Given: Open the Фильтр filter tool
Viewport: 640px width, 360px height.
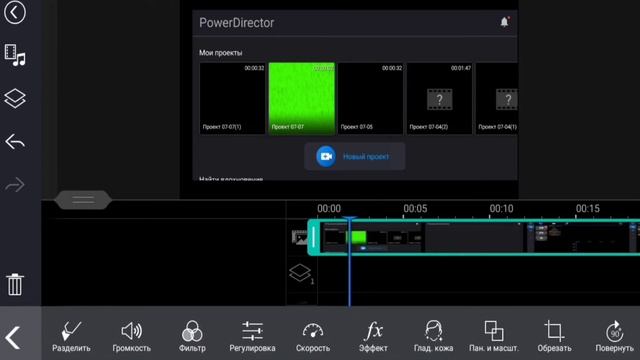Looking at the screenshot, I should tap(192, 336).
